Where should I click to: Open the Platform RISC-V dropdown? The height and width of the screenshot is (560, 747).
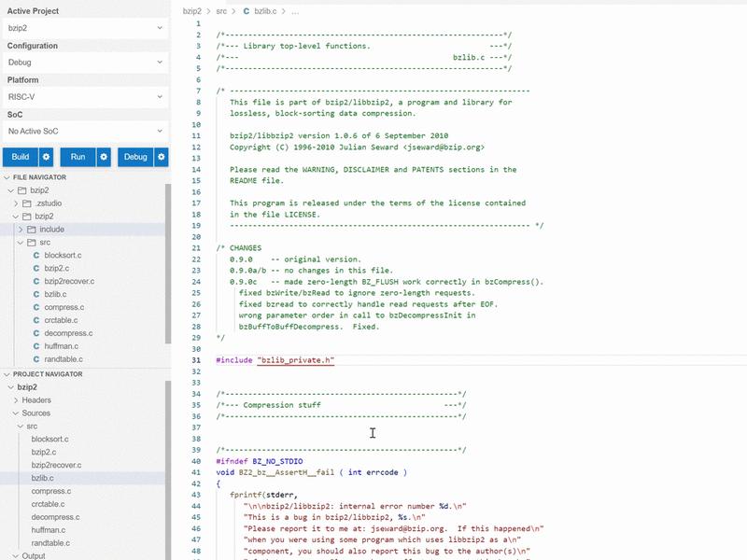pos(86,97)
